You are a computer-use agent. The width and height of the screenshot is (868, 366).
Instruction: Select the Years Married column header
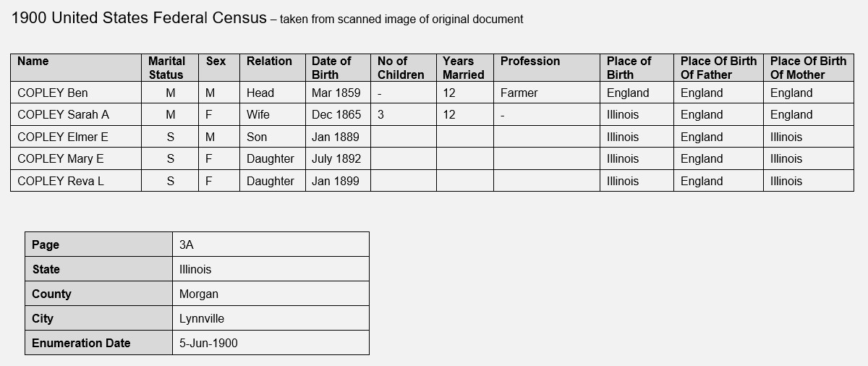(x=465, y=67)
